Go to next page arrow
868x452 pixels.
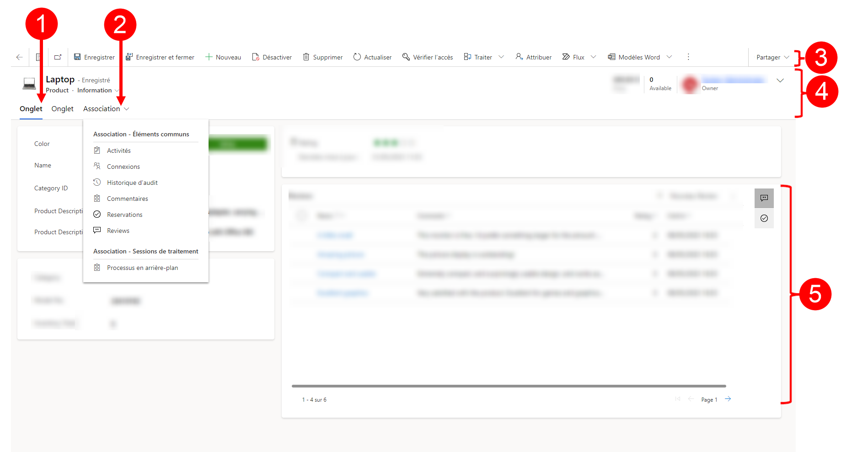(728, 399)
